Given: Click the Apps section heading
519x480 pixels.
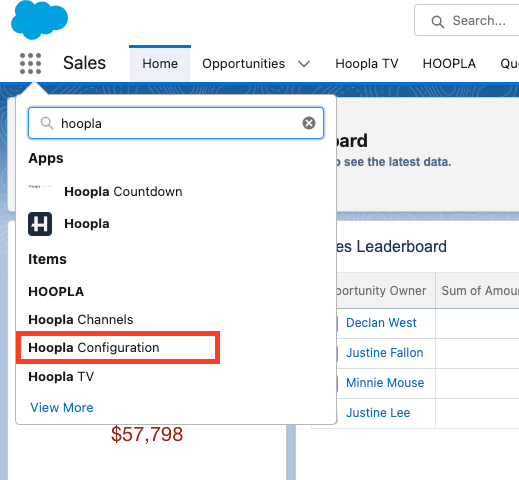Looking at the screenshot, I should click(46, 158).
